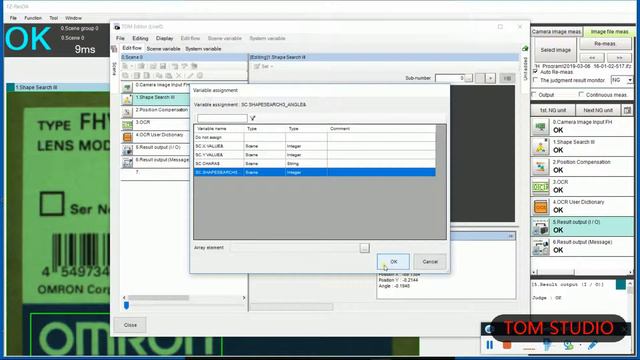
Task: Switch to the System variable tab
Action: tap(203, 49)
